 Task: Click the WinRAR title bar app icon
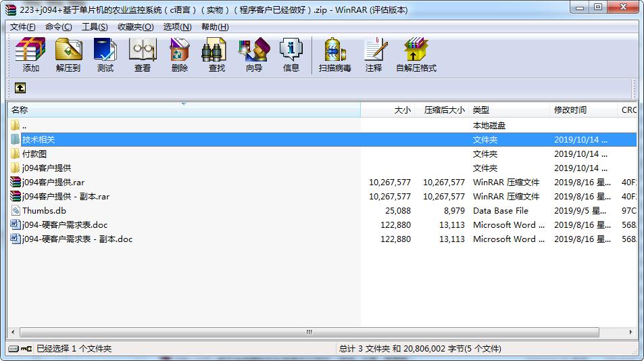[x=11, y=9]
